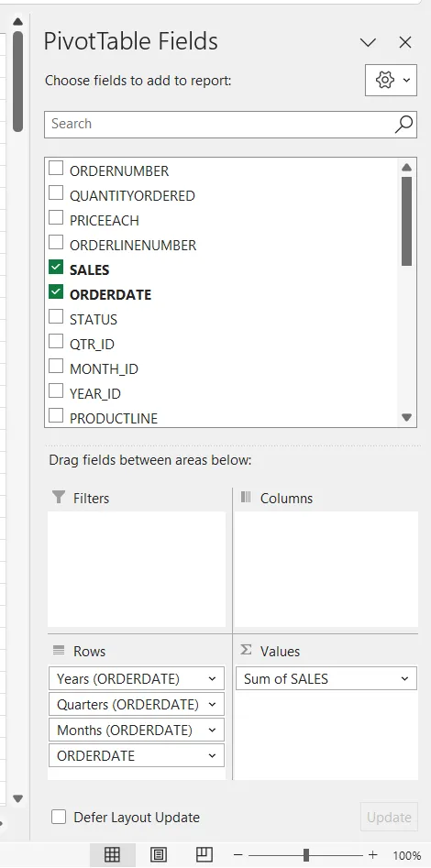Open Months (ORDERDATE) field dropdown
Screen dimensions: 431x868
click(x=212, y=731)
